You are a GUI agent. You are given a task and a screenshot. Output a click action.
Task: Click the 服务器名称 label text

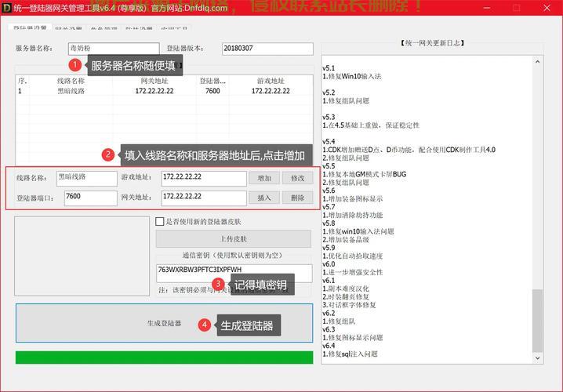coord(34,49)
